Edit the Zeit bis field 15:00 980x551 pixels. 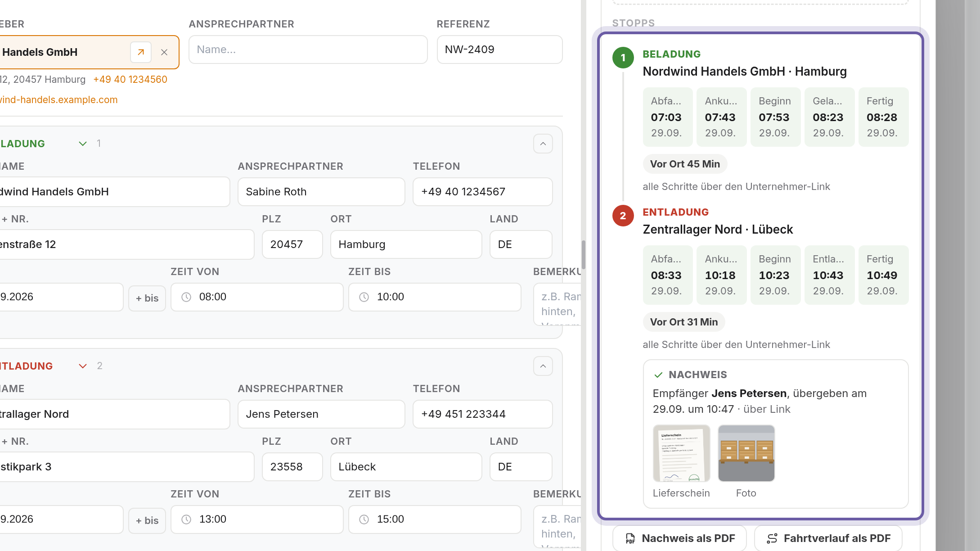(x=435, y=519)
